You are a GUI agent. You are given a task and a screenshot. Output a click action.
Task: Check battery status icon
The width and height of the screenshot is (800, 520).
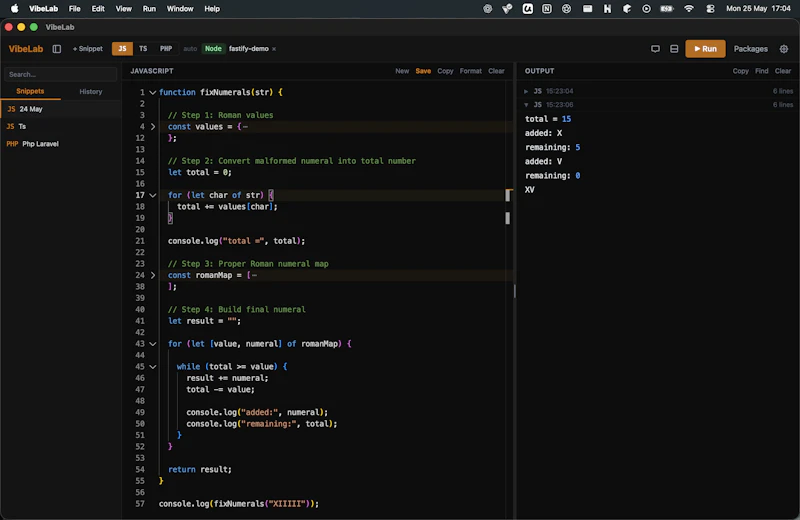click(x=667, y=9)
